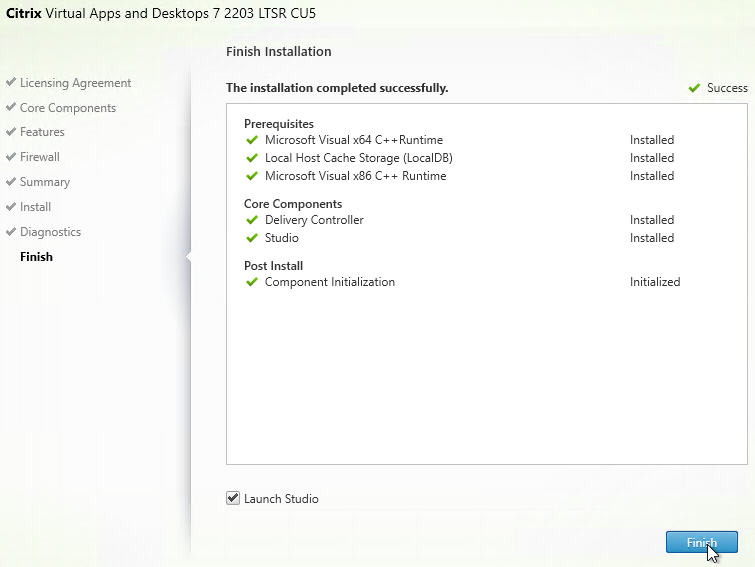The width and height of the screenshot is (755, 567).
Task: Click the Finish button
Action: tap(702, 542)
